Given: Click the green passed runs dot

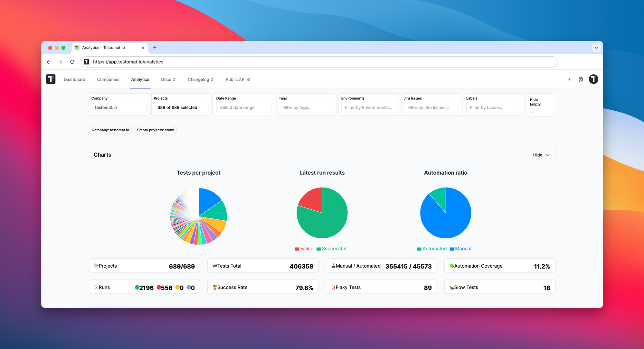Looking at the screenshot, I should click(x=137, y=287).
